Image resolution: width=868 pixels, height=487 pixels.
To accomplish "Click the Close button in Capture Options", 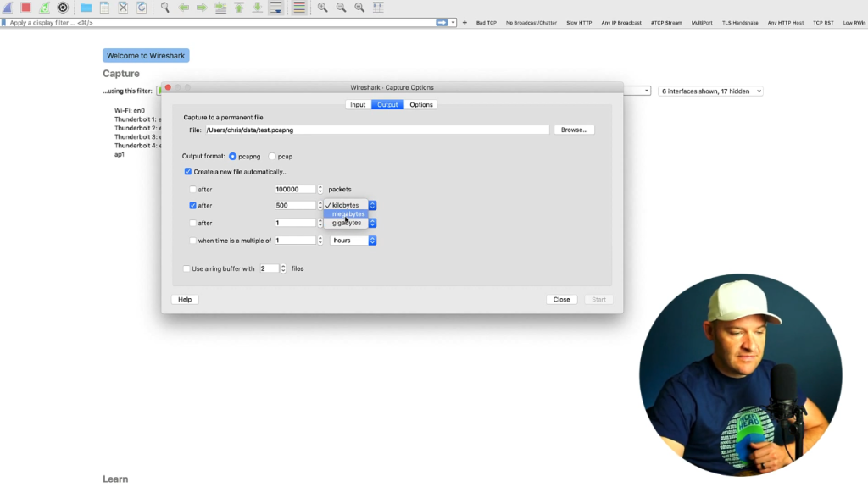I will 561,299.
